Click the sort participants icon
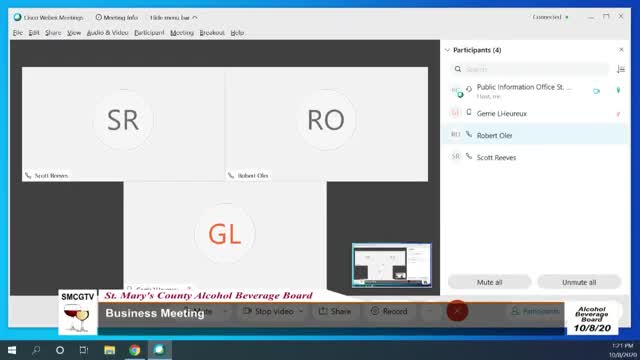 (x=621, y=69)
